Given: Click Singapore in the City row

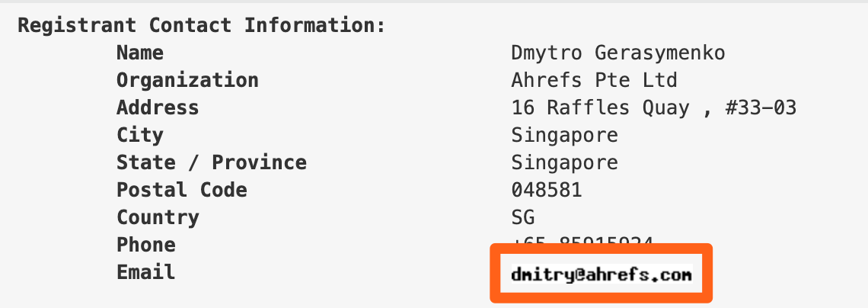Looking at the screenshot, I should click(x=565, y=135).
